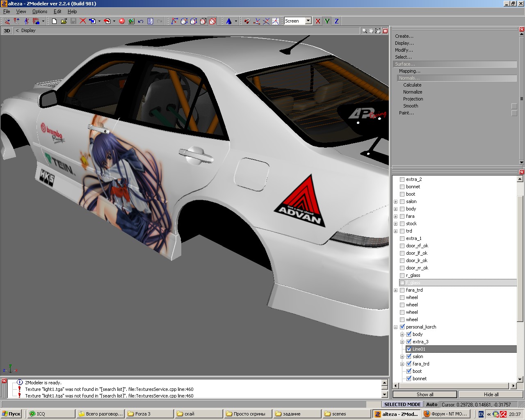This screenshot has width=525, height=420.
Task: Open the Screen coordinate system dropdown
Action: click(x=308, y=21)
